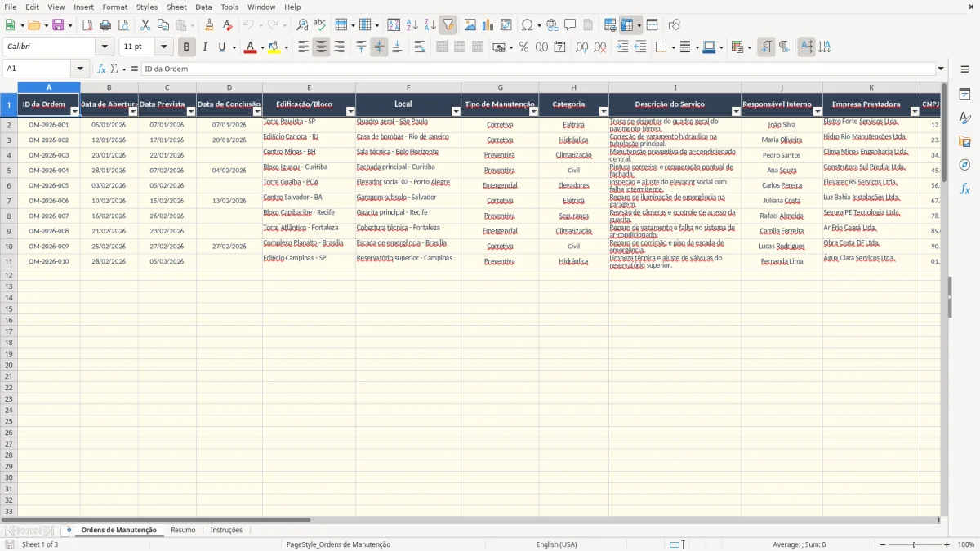Toggle Bold formatting
The image size is (980, 551).
[x=187, y=47]
